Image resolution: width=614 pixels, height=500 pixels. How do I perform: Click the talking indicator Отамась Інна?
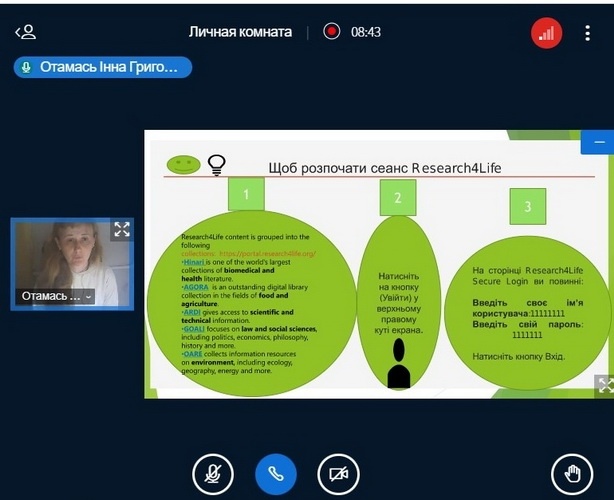coord(102,67)
